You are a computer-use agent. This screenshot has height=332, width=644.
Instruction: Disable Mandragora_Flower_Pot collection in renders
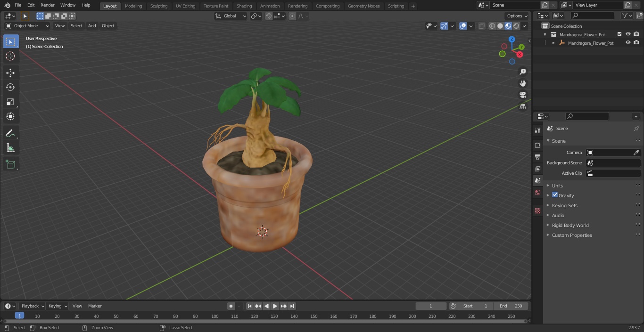coord(636,34)
